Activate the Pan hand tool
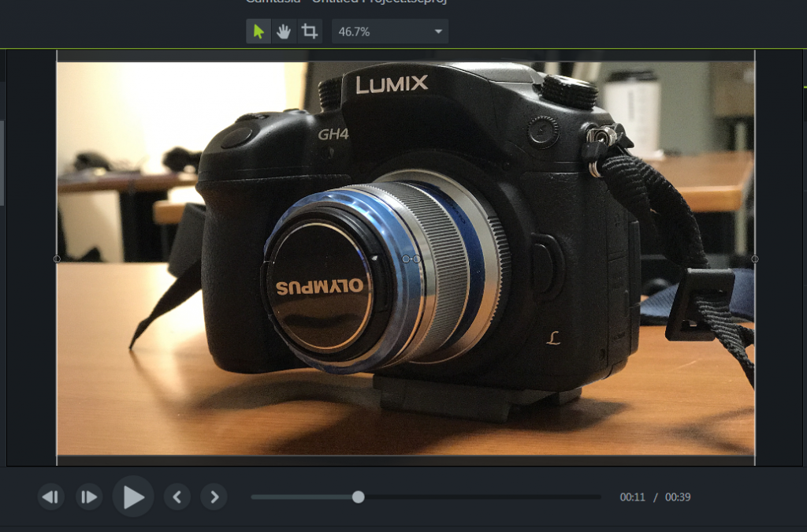 (x=284, y=32)
